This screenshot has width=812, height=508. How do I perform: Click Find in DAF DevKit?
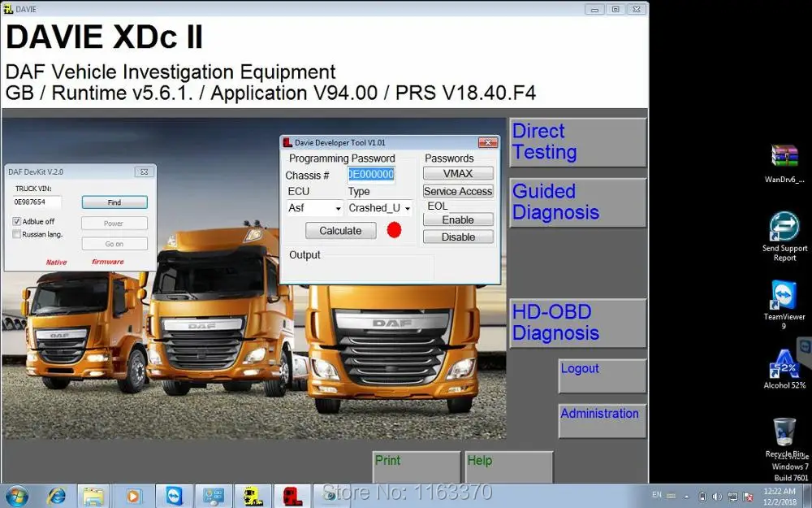(114, 202)
